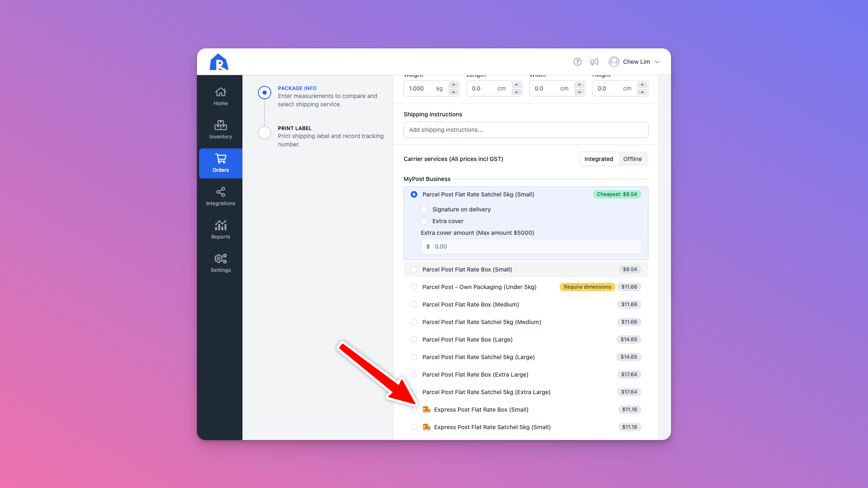868x488 pixels.
Task: Open the help question mark icon
Action: point(577,62)
